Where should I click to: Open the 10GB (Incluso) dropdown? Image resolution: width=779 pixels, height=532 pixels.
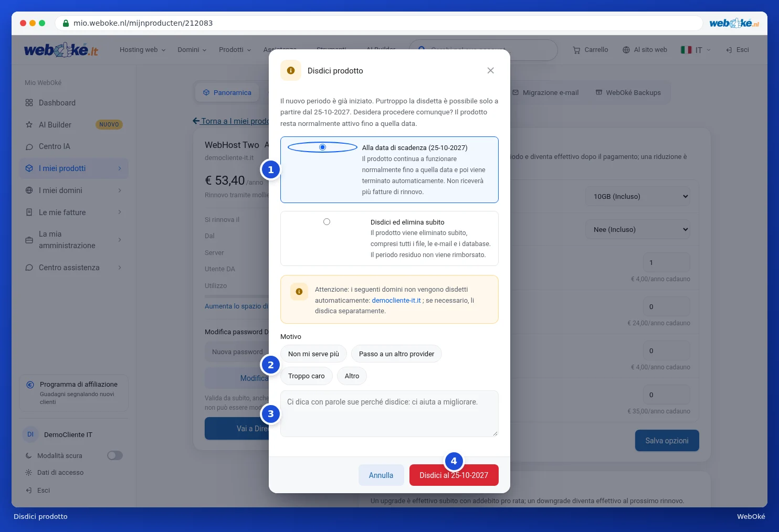click(x=638, y=196)
